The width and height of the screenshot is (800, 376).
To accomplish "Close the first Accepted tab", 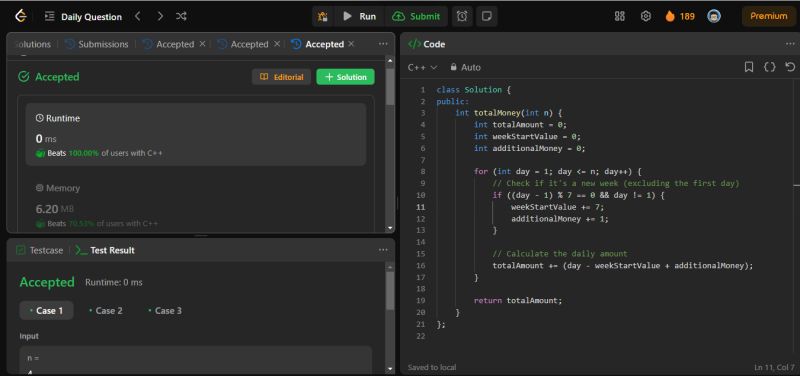I will pyautogui.click(x=202, y=44).
